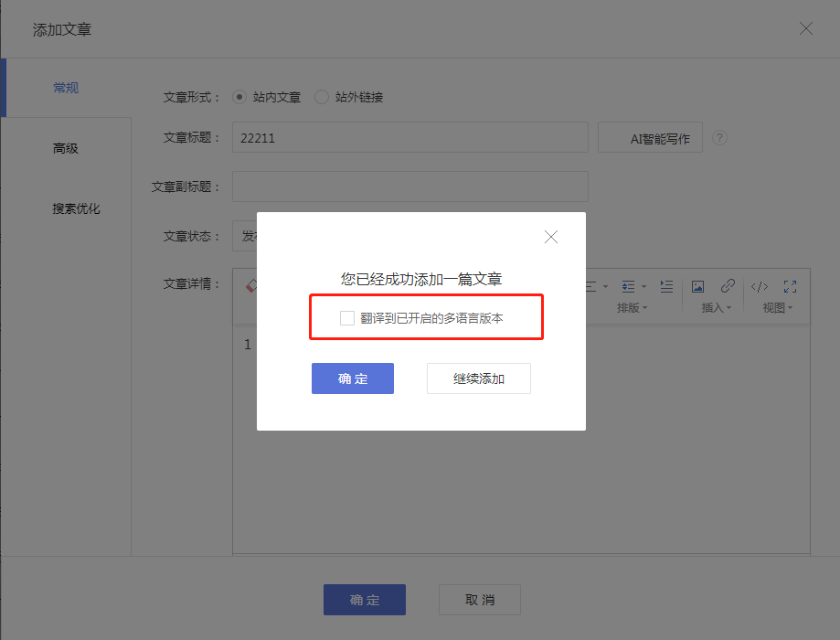840x640 pixels.
Task: Click the eraser clear-format icon in the editor
Action: point(250,285)
